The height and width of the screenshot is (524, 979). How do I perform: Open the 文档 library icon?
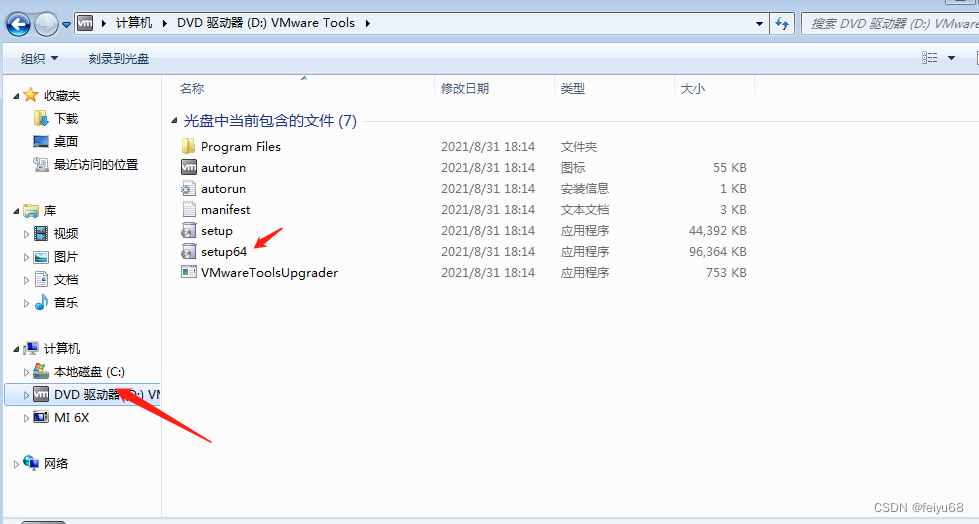point(41,279)
